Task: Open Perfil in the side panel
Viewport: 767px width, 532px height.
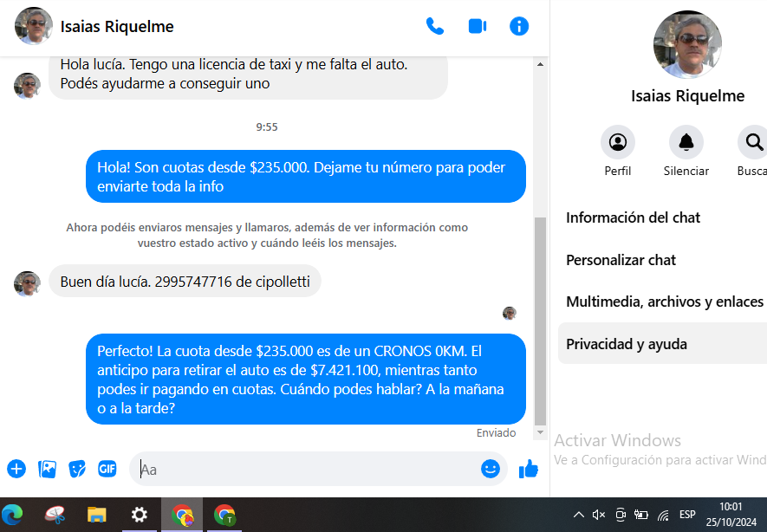Action: click(618, 142)
